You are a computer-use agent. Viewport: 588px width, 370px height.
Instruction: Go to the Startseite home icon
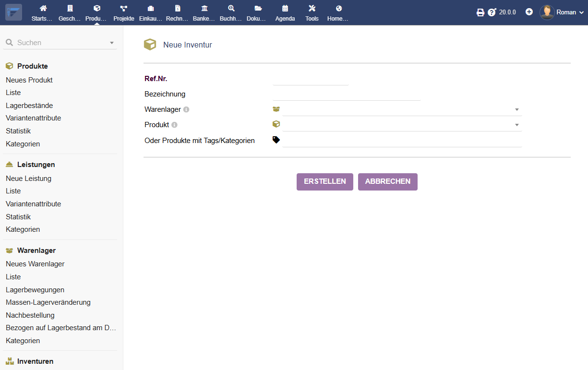pyautogui.click(x=43, y=12)
